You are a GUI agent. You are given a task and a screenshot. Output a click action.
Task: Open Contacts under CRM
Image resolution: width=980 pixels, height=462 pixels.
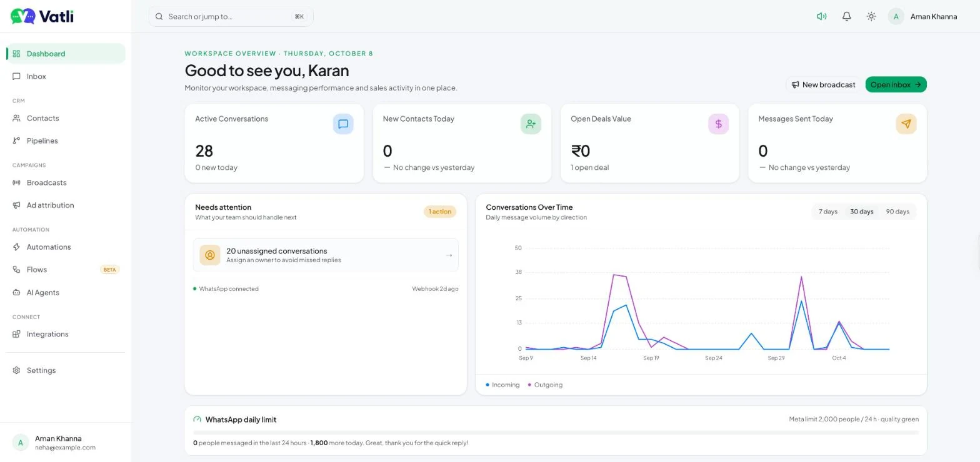click(66, 118)
